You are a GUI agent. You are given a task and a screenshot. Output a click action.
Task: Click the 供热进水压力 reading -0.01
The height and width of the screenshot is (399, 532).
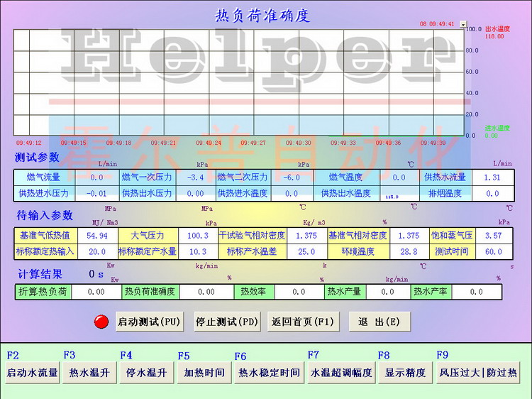[x=96, y=194]
